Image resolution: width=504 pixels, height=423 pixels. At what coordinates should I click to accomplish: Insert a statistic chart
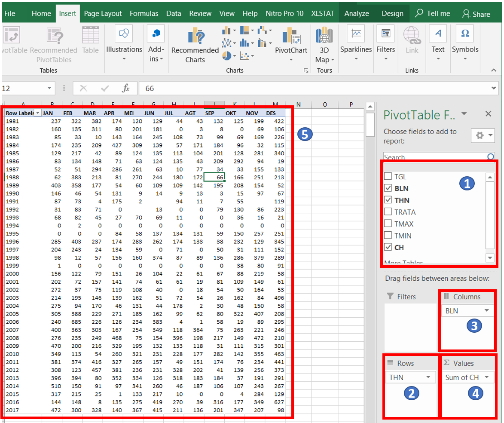tap(247, 43)
